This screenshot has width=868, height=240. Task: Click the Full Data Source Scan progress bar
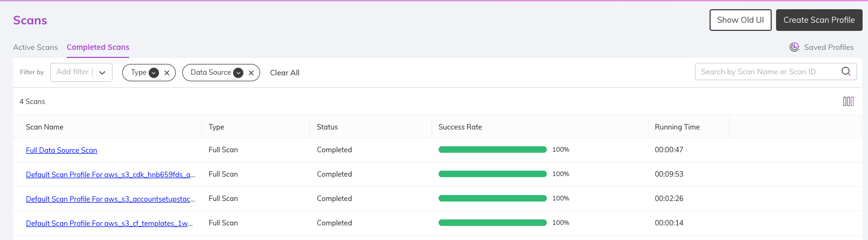coord(493,150)
